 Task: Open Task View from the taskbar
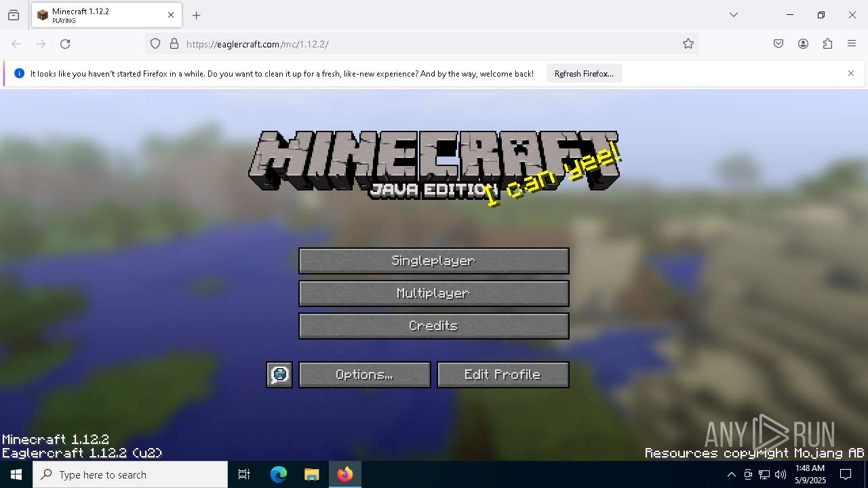[x=244, y=474]
